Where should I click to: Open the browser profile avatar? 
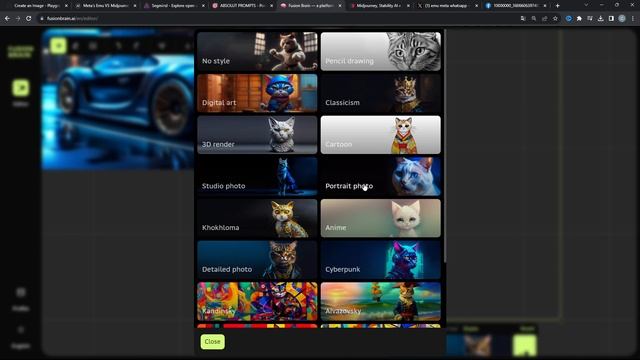click(x=622, y=18)
